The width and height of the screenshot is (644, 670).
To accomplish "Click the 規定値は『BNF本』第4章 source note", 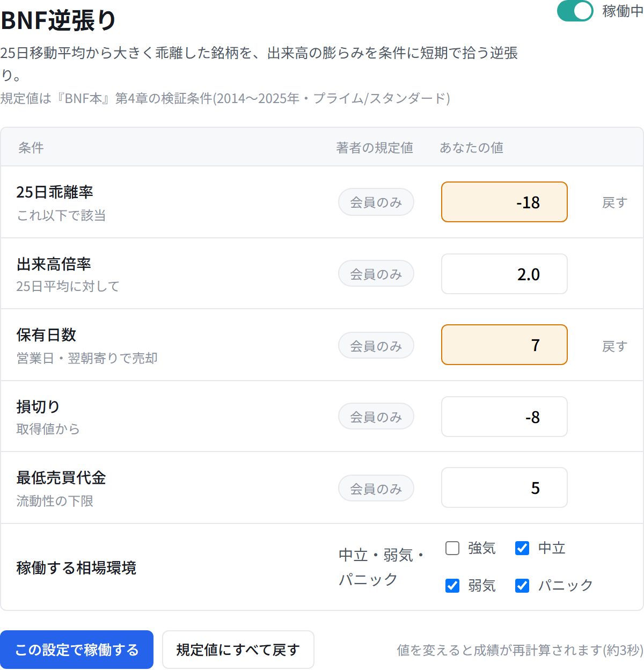I will point(225,99).
